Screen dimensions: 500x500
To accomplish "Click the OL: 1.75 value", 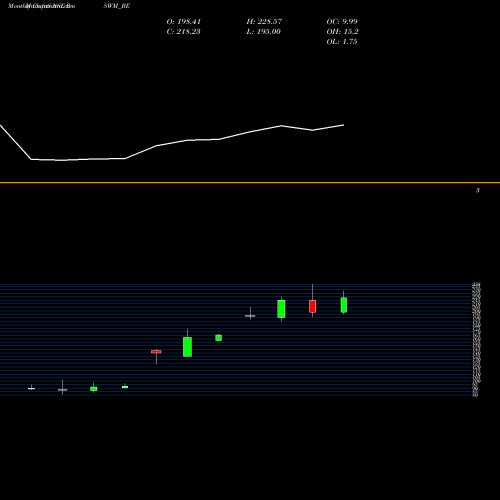I will [x=342, y=42].
